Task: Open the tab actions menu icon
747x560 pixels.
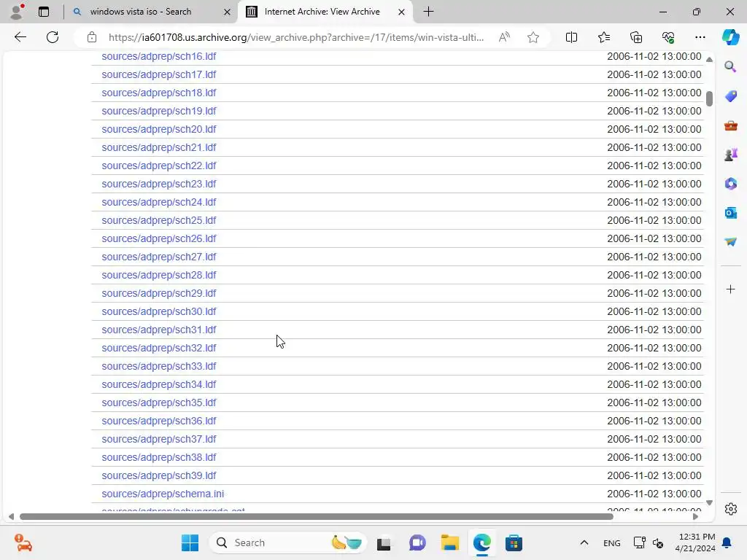Action: click(44, 12)
